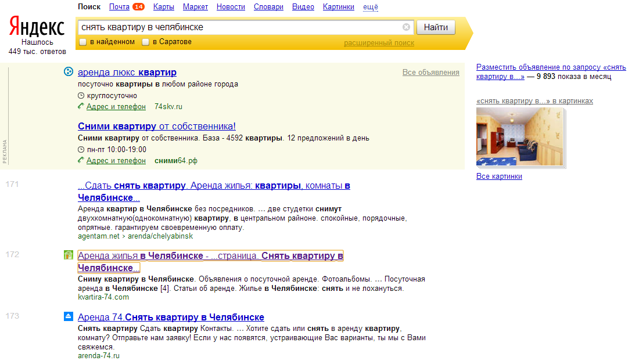Click the blue circle icon beside 'аренда люкс квартир'

point(69,71)
